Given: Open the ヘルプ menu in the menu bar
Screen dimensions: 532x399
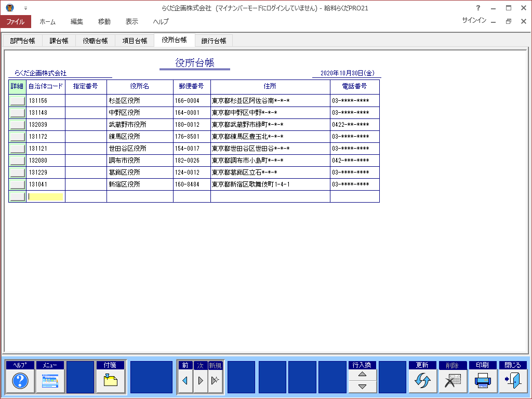Looking at the screenshot, I should [x=161, y=21].
